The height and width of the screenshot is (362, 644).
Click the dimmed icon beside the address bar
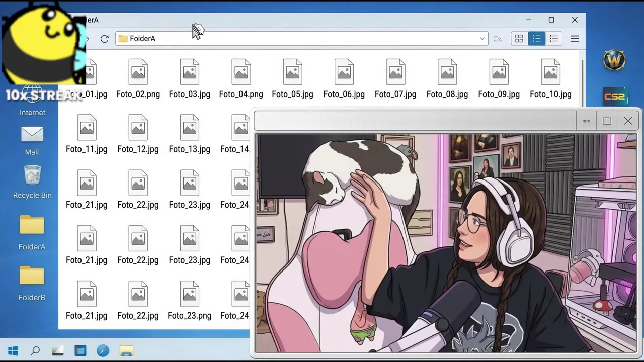tap(498, 39)
